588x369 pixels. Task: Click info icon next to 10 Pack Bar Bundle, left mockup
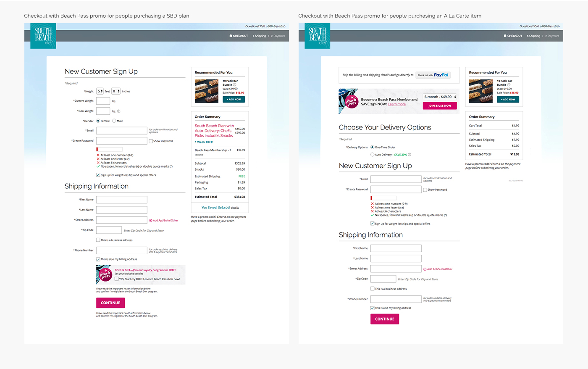(x=235, y=84)
